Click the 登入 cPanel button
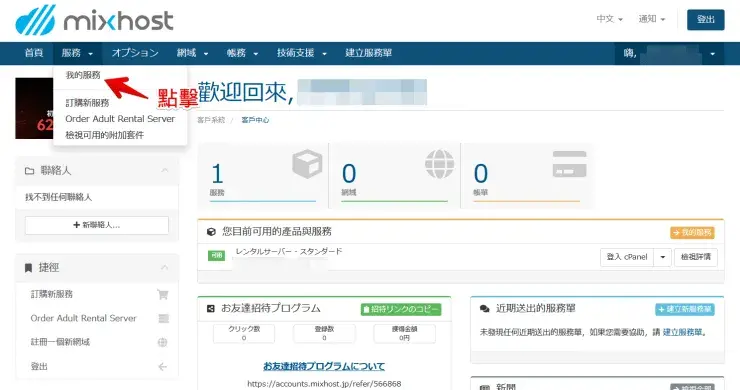 point(627,257)
